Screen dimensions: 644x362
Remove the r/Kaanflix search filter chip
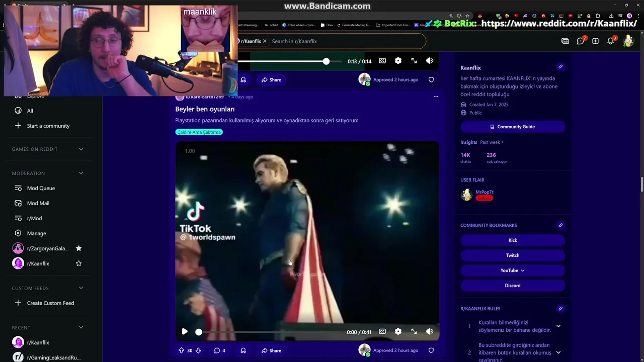[x=265, y=41]
